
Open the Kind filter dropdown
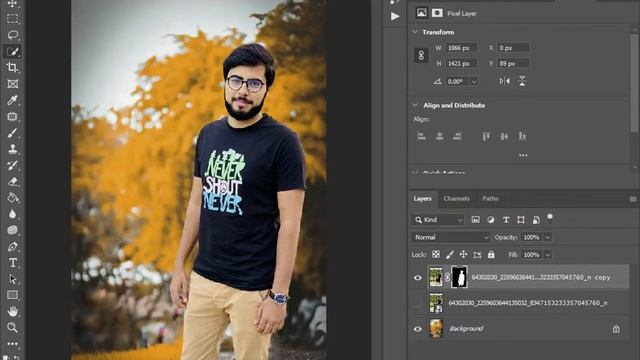coord(438,220)
